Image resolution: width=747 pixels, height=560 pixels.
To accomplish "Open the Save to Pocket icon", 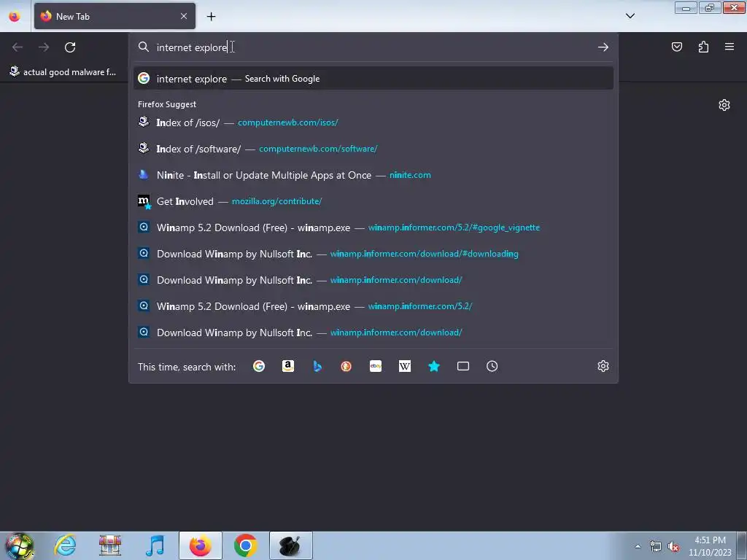I will (x=676, y=47).
